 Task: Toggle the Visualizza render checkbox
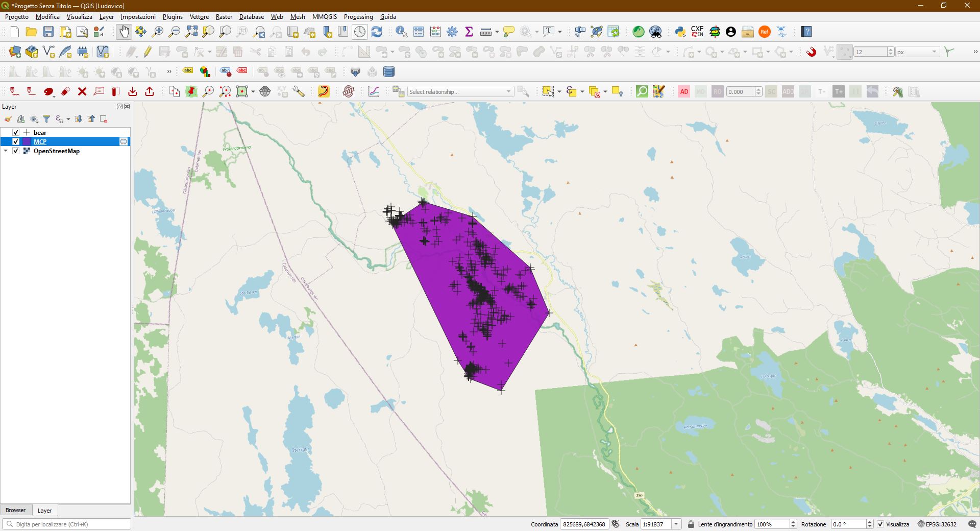(x=880, y=524)
